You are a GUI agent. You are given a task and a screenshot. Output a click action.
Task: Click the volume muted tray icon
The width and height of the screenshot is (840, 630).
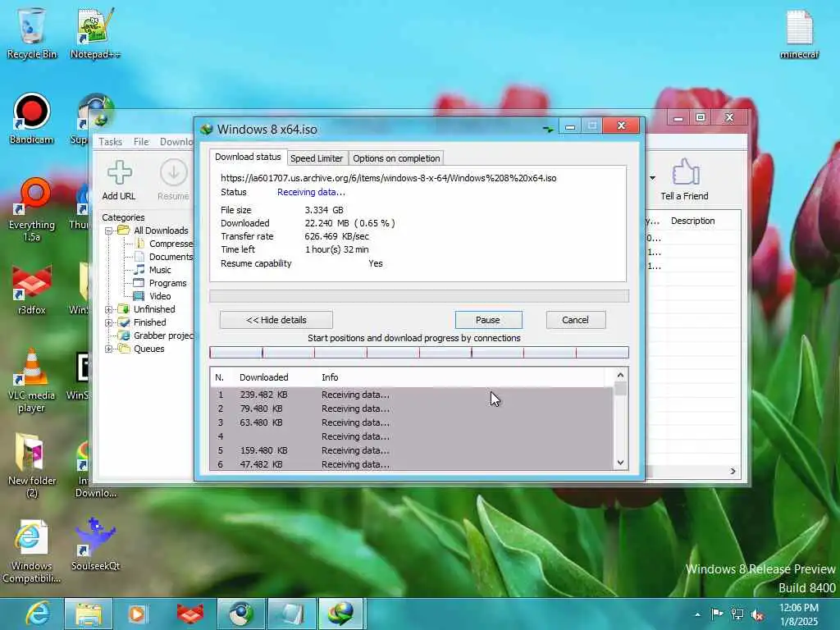pos(757,614)
